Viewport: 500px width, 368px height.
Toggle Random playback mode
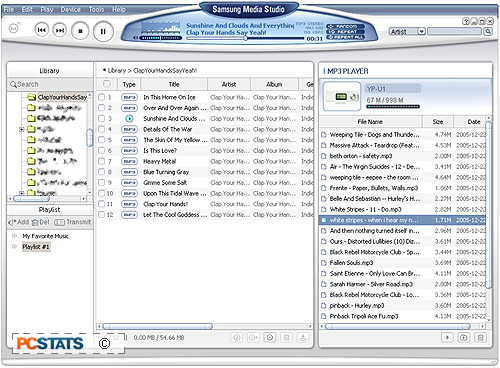(345, 26)
